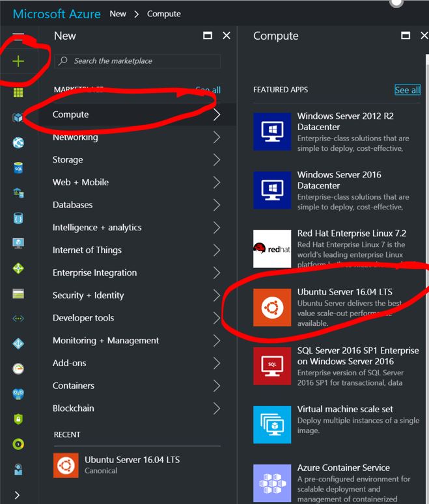Select the Security + Identity category

[137, 295]
